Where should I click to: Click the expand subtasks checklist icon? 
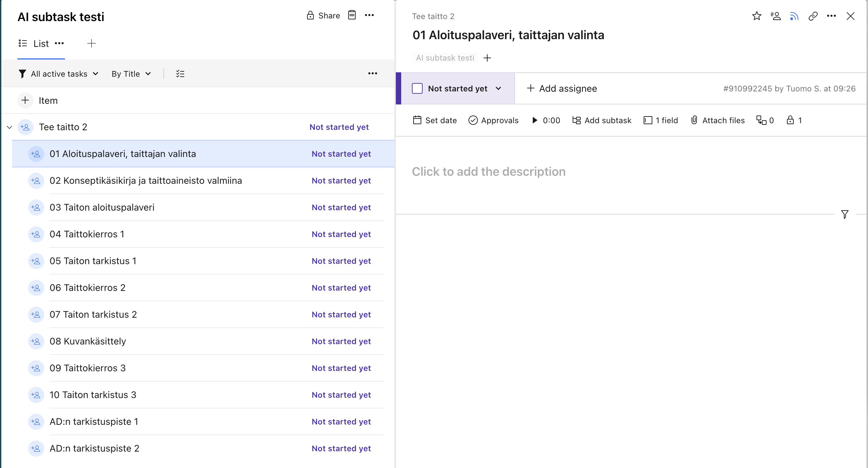click(x=180, y=74)
